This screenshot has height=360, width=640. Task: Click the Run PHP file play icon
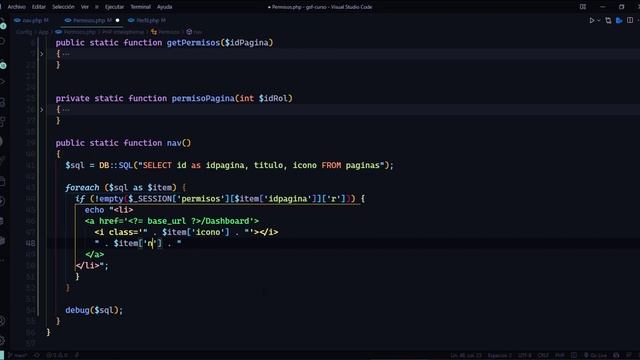(x=591, y=20)
